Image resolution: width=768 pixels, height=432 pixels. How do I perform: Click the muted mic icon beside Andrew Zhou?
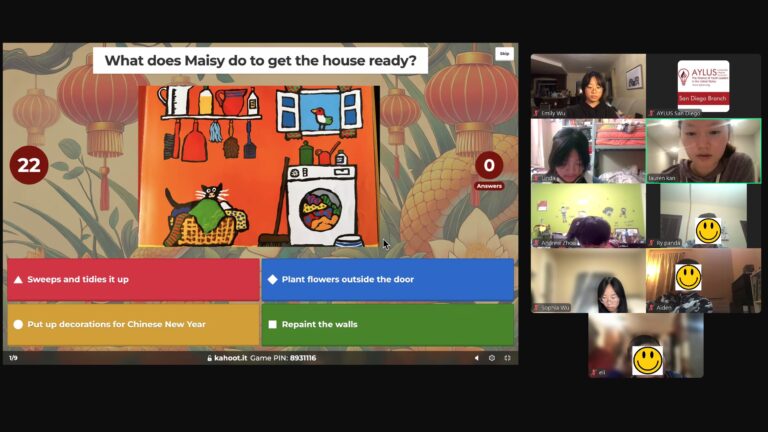[536, 243]
